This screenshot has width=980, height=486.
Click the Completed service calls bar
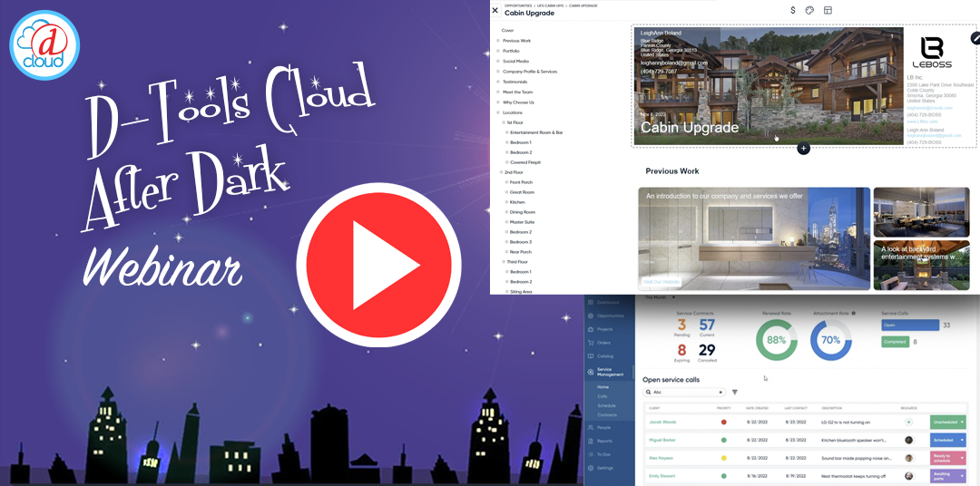[895, 342]
